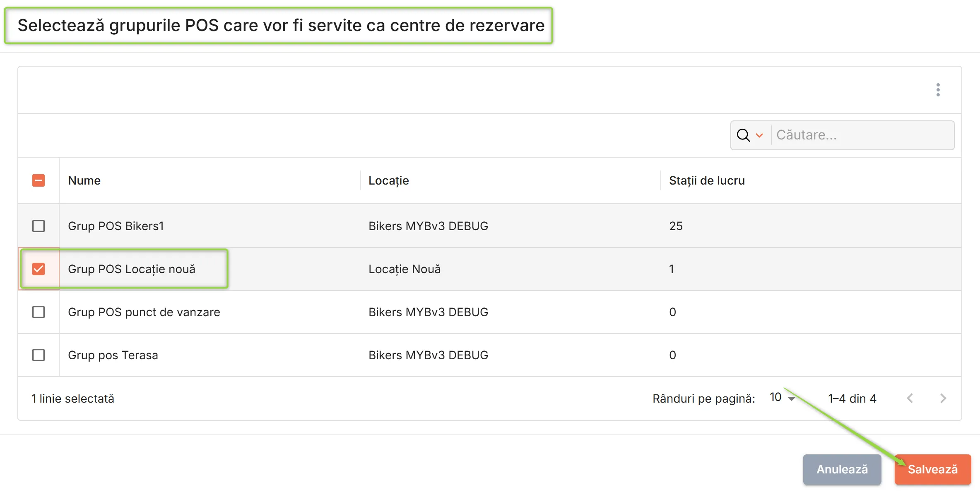Uncheck the Grup POS Locație nouă checkbox
This screenshot has height=497, width=980.
pos(39,269)
